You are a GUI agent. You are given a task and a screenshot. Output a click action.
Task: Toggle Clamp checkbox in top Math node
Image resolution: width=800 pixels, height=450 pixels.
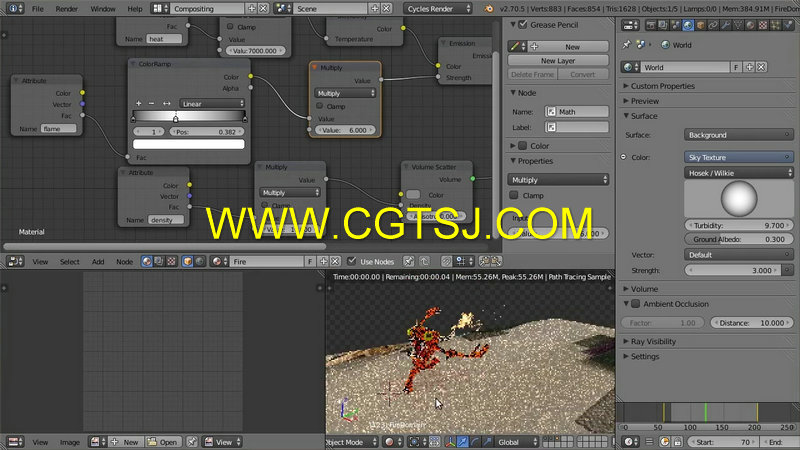click(230, 27)
